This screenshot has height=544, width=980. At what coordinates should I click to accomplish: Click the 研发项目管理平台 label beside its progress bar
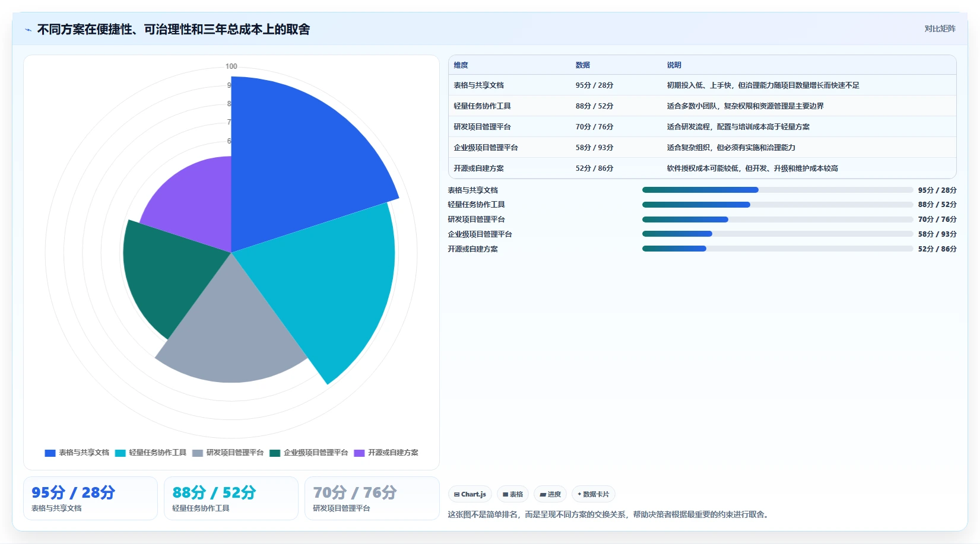477,219
